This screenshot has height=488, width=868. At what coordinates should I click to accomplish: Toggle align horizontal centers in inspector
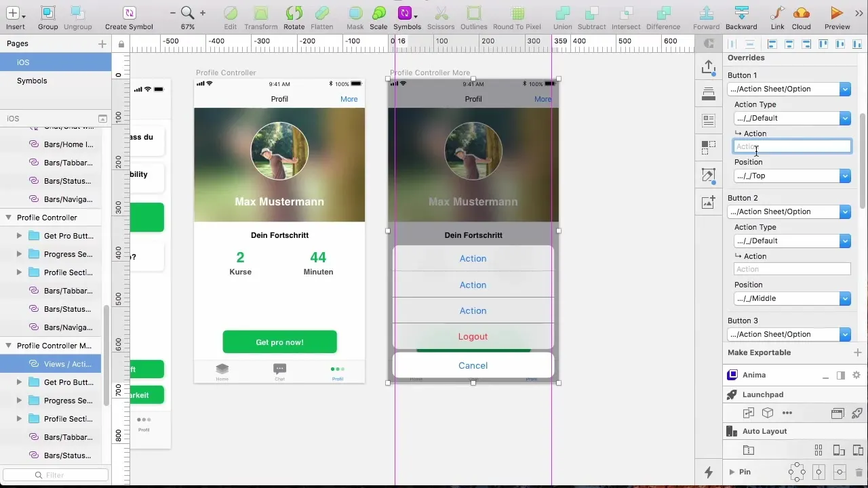pos(789,44)
